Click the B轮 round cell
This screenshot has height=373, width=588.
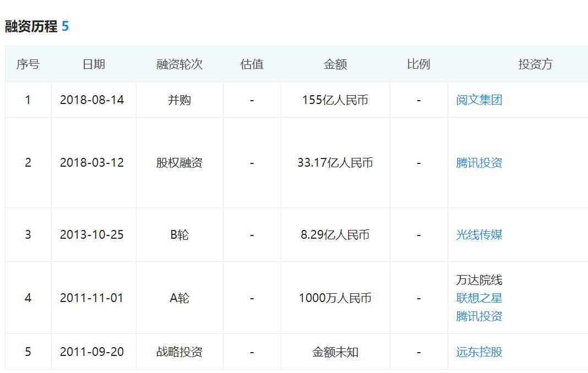[x=179, y=235]
